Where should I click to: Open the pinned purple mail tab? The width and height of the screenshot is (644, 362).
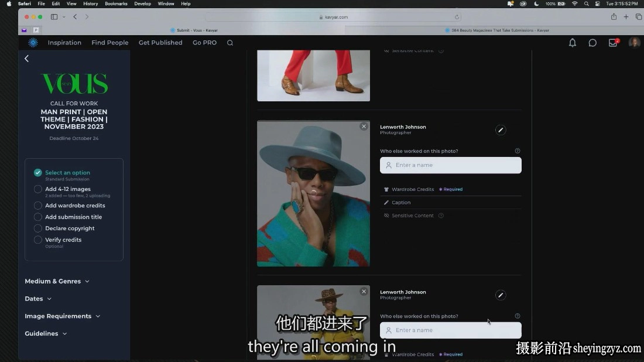tap(24, 30)
